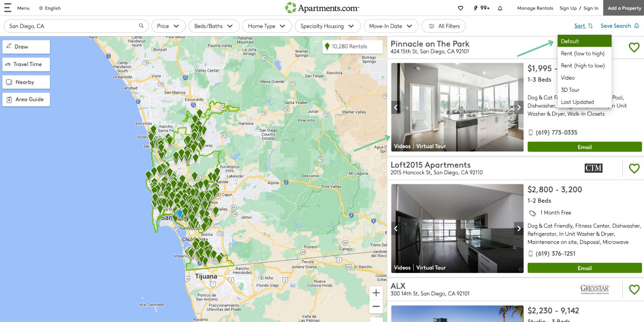The height and width of the screenshot is (322, 644).
Task: Select Rent (low to high) sort option
Action: [582, 54]
